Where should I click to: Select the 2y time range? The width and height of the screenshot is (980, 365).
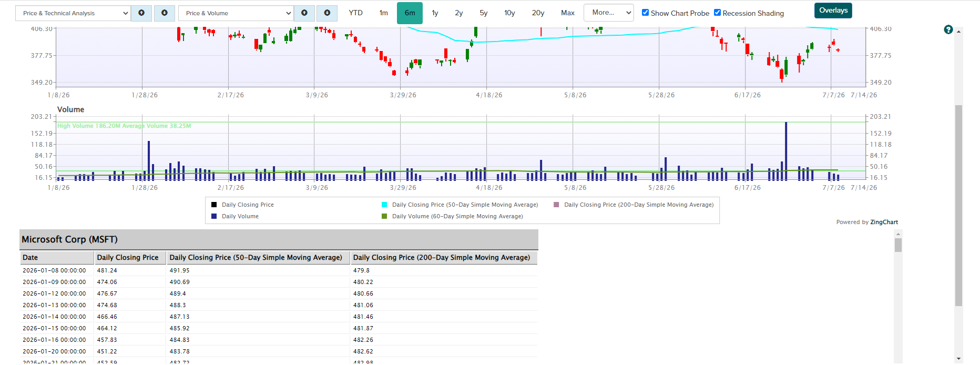(459, 13)
